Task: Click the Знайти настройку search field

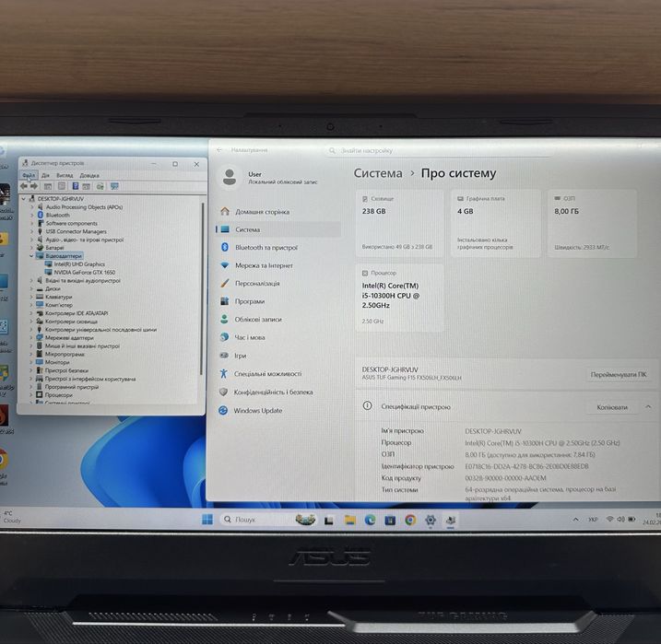Action: click(439, 150)
